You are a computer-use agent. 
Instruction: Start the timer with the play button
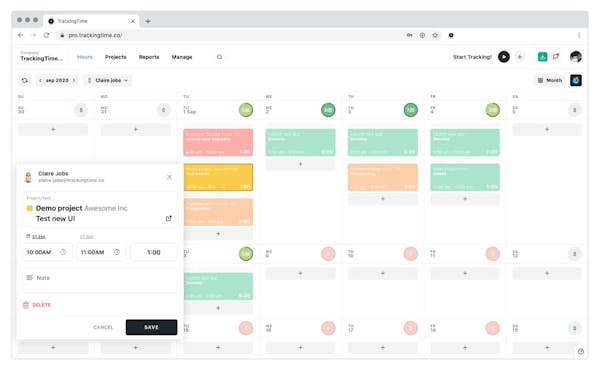click(504, 57)
